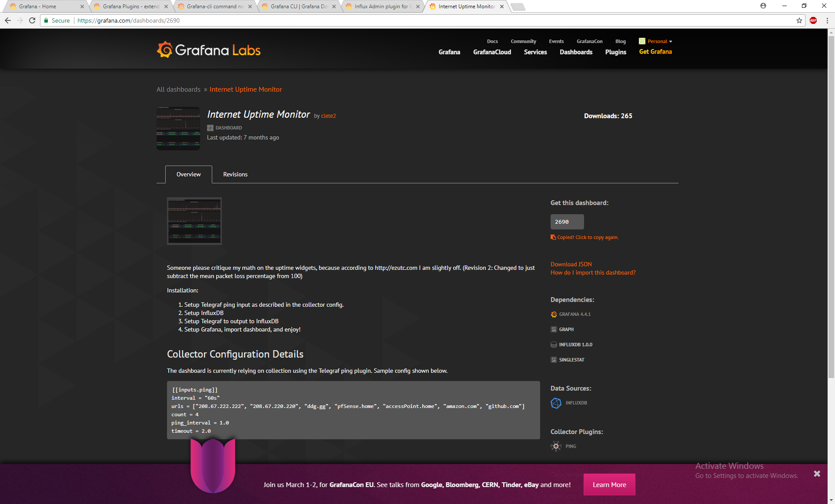Screen dimensions: 835x504
Task: Click the AdBlock Plus extension icon
Action: click(813, 20)
